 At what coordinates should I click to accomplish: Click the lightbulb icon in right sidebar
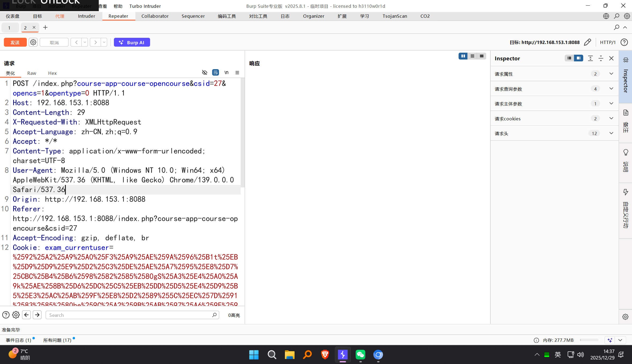click(626, 153)
